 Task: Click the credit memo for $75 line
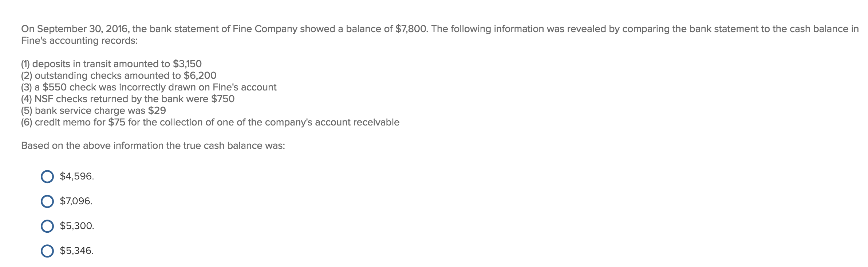(210, 122)
